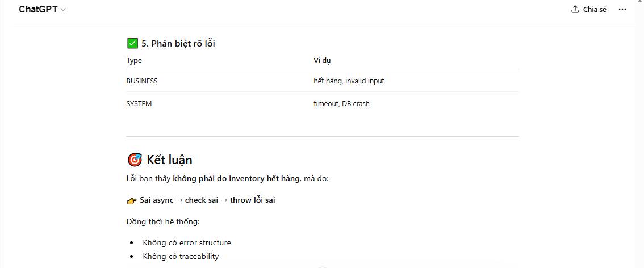Image resolution: width=644 pixels, height=268 pixels.
Task: Click the "Kết luận" heading text
Action: tap(169, 160)
